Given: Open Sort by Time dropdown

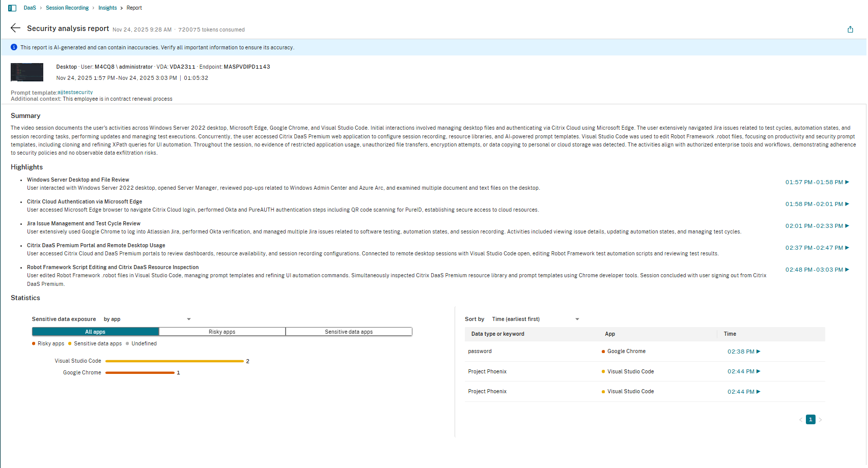Looking at the screenshot, I should (535, 319).
